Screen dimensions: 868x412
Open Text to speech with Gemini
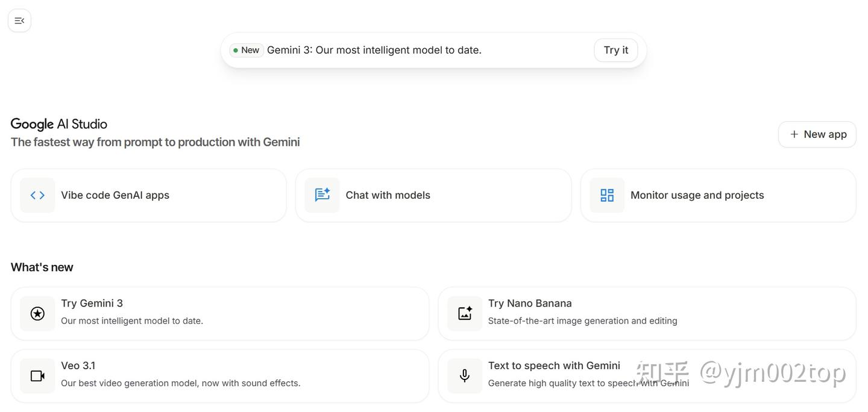pyautogui.click(x=647, y=376)
